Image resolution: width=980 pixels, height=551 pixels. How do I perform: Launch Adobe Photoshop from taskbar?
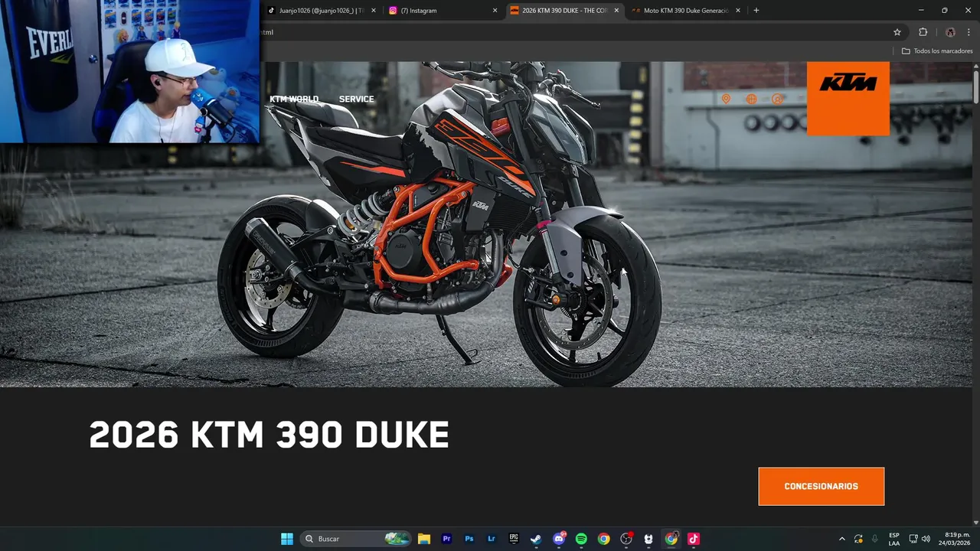pyautogui.click(x=469, y=539)
